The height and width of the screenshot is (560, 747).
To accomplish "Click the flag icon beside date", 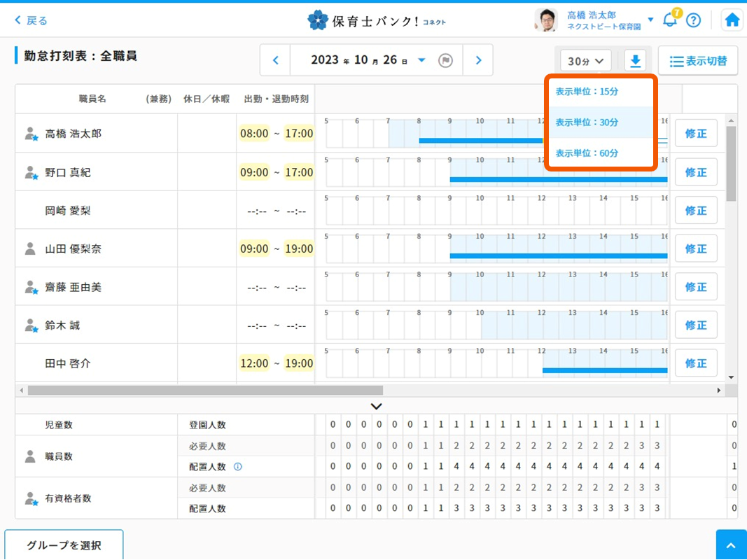I will coord(445,60).
